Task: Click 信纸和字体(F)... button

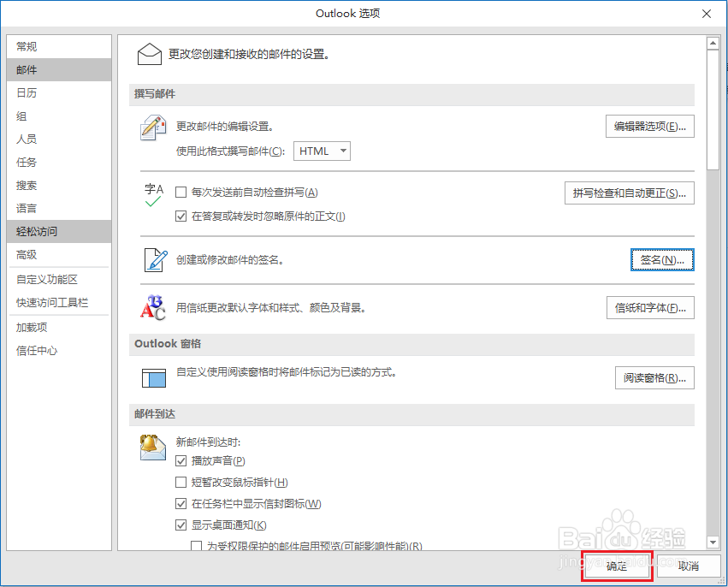Action: coord(650,308)
